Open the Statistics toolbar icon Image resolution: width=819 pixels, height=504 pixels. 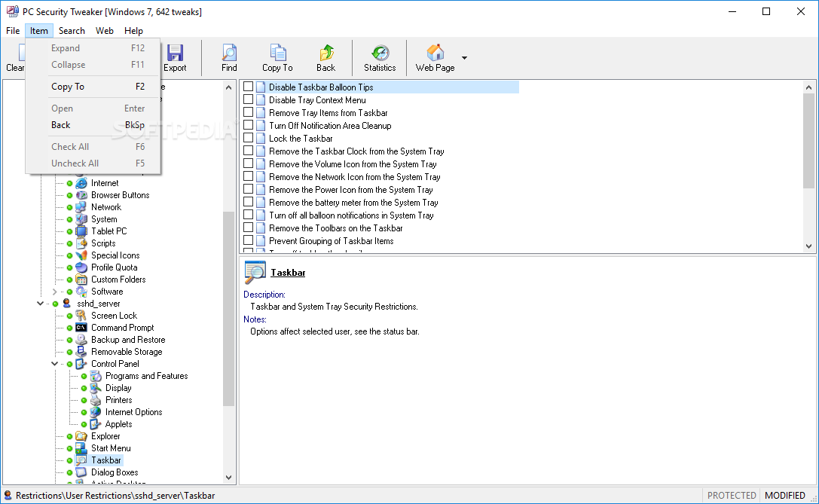point(380,53)
